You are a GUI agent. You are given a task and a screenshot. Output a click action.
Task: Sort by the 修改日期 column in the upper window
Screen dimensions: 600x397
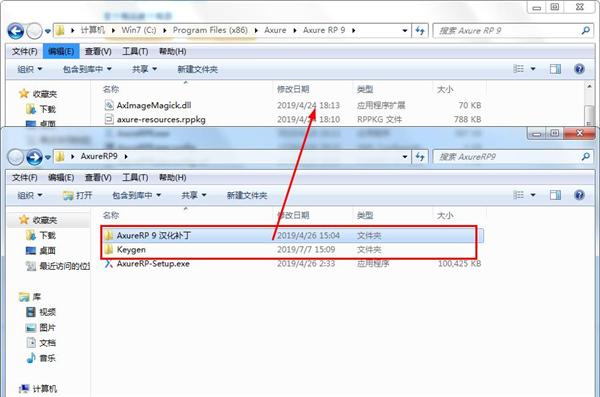click(293, 89)
